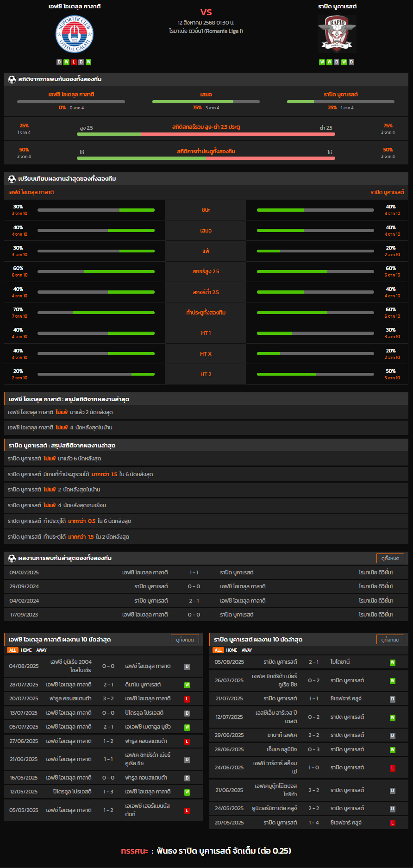Select AWAY tab in Rapid Bucuresti results panel
The height and width of the screenshot is (868, 413).
tap(247, 650)
